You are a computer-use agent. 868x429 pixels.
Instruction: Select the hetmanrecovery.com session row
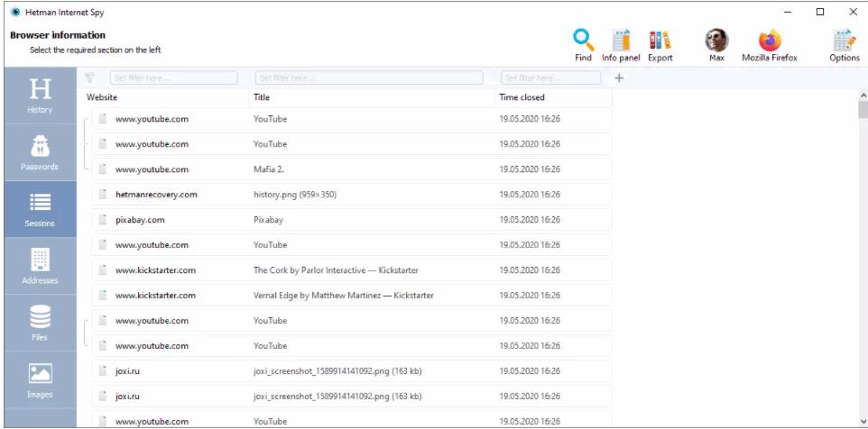click(352, 195)
